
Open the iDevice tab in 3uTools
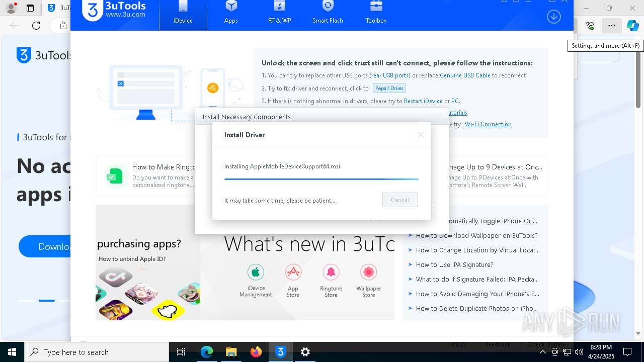point(183,15)
